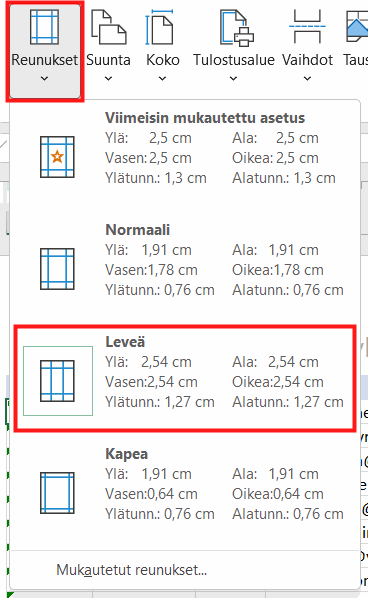Pick the Normaali margin preset icon
Viewport: 368px width, 598px height.
57,269
